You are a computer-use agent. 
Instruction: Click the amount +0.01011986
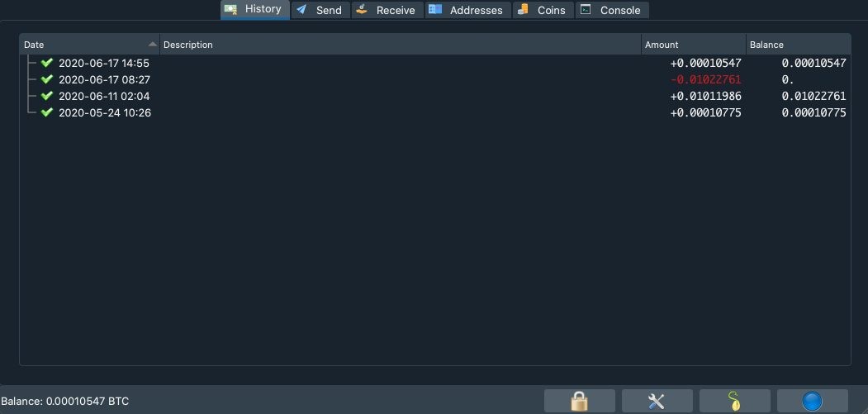[706, 97]
